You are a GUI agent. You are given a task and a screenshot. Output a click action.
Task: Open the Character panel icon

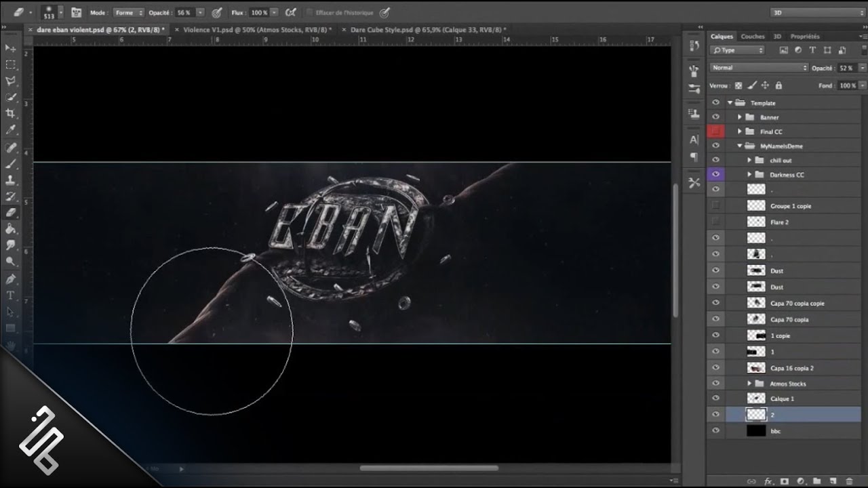tap(694, 140)
